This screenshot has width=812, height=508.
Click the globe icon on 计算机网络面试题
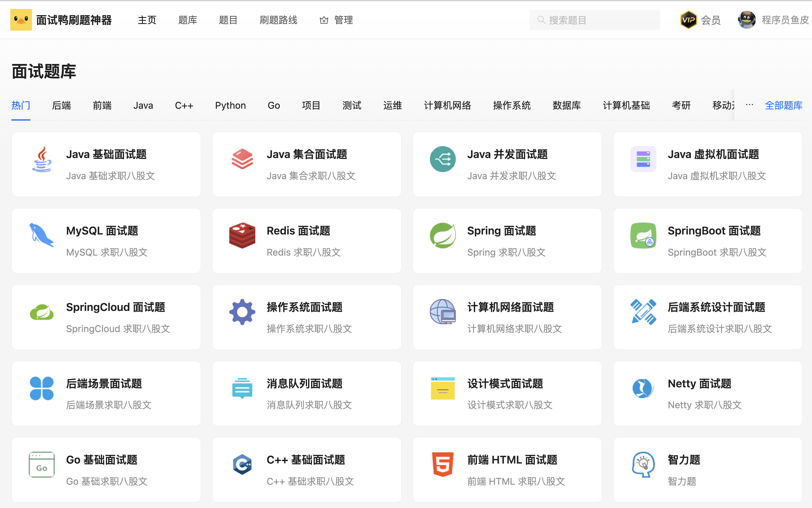pos(443,312)
